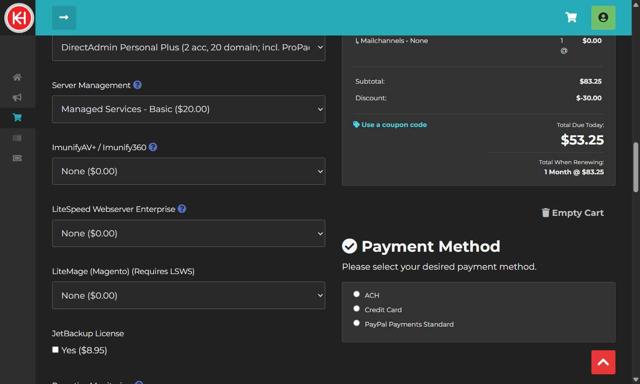
Task: Click the trash icon beside Empty Cart
Action: coord(545,213)
